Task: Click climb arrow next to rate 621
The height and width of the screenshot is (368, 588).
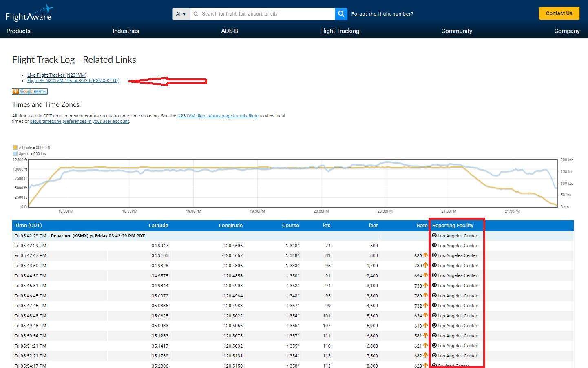Action: point(426,346)
